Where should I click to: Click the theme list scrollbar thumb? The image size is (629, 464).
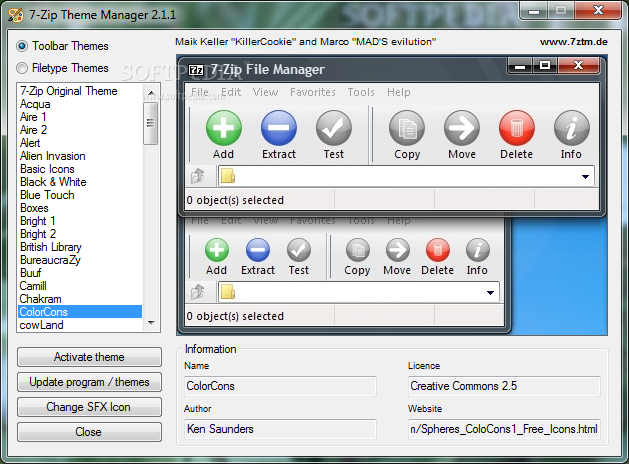pos(151,123)
